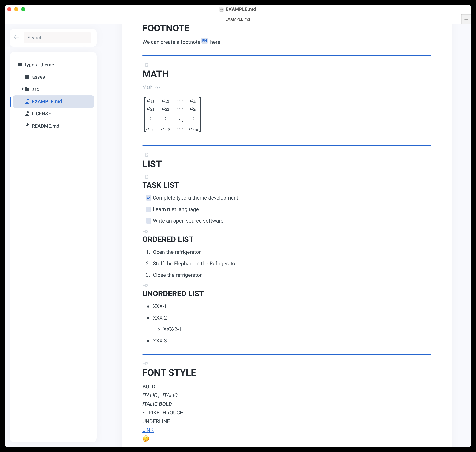Click the matrix math formula block

[x=172, y=115]
